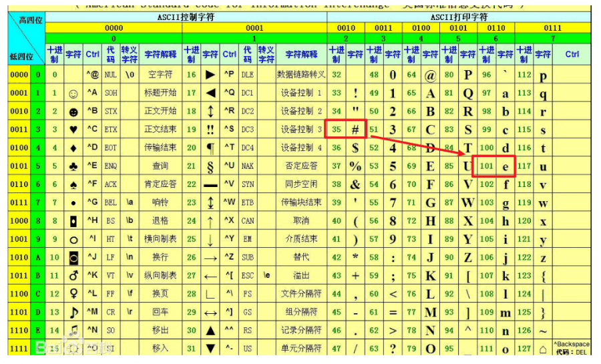The image size is (601, 364).
Task: Select the "&" character cell
Action: tap(355, 184)
